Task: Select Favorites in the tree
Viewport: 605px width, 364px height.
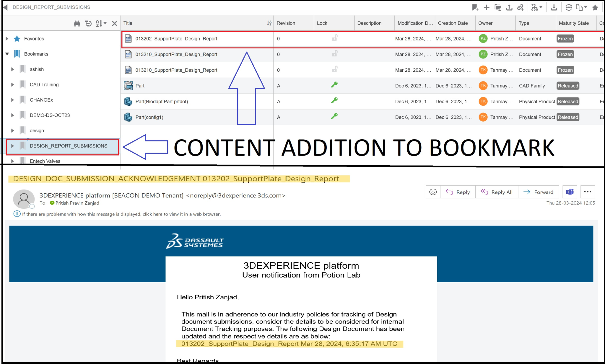Action: pos(34,39)
